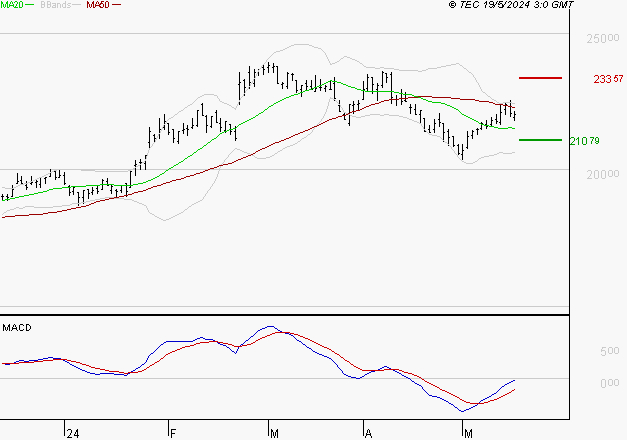The image size is (627, 440).
Task: Click the MA20 legend label
Action: 12,5
